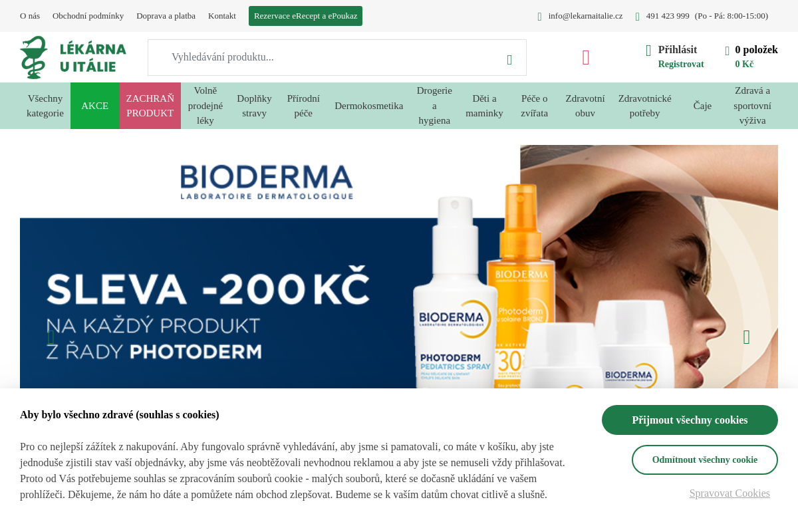Click the Registrovat link
The height and width of the screenshot is (532, 798).
coord(681,65)
